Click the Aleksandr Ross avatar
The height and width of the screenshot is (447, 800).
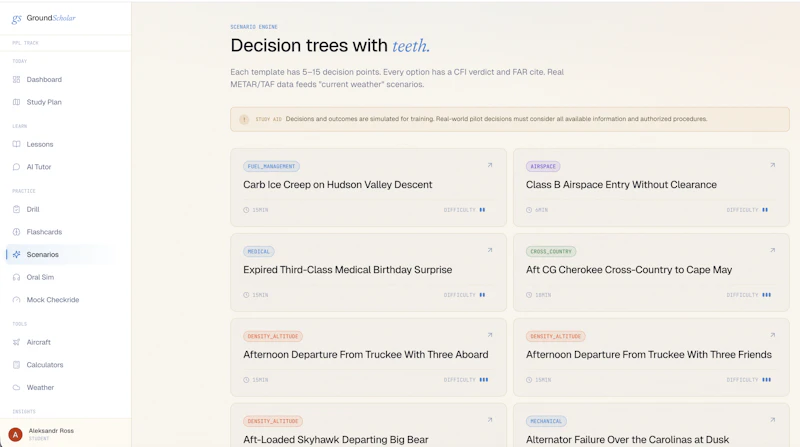15,435
